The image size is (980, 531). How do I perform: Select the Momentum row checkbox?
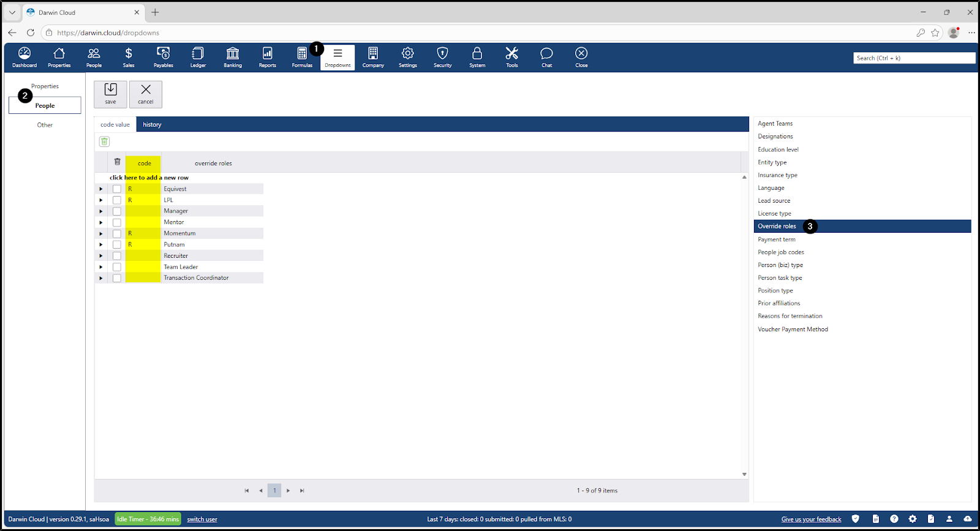[x=117, y=233]
